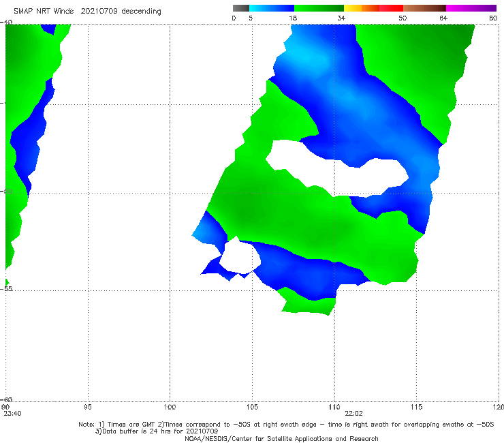
Task: Click the longitude axis label '105'
Action: click(252, 408)
